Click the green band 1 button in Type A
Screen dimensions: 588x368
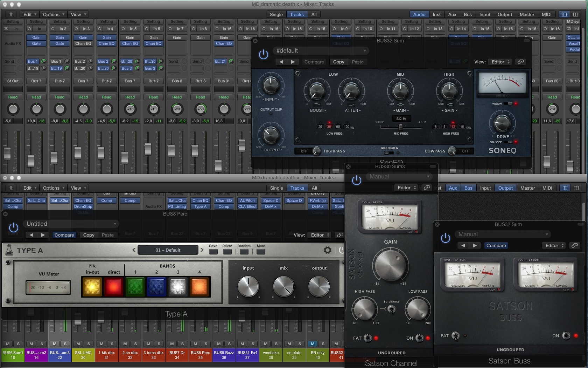click(x=135, y=287)
